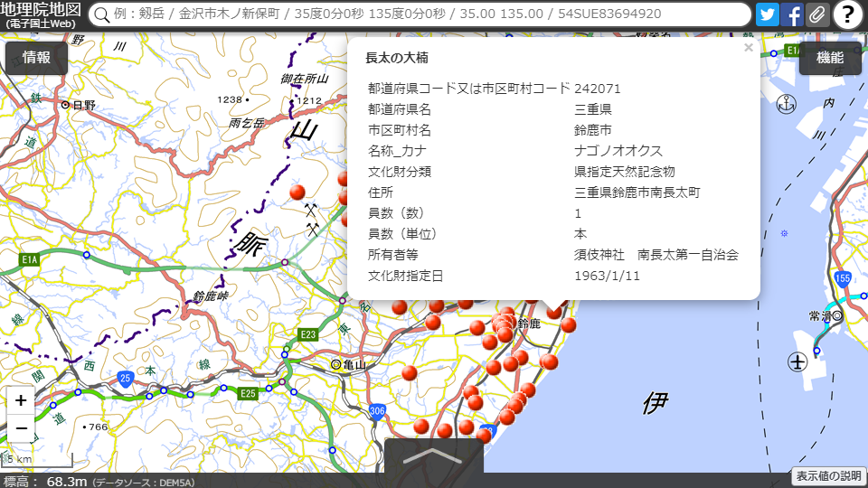This screenshot has width=868, height=488.
Task: Click the red marker near 御在所山 mining symbols
Action: click(297, 192)
